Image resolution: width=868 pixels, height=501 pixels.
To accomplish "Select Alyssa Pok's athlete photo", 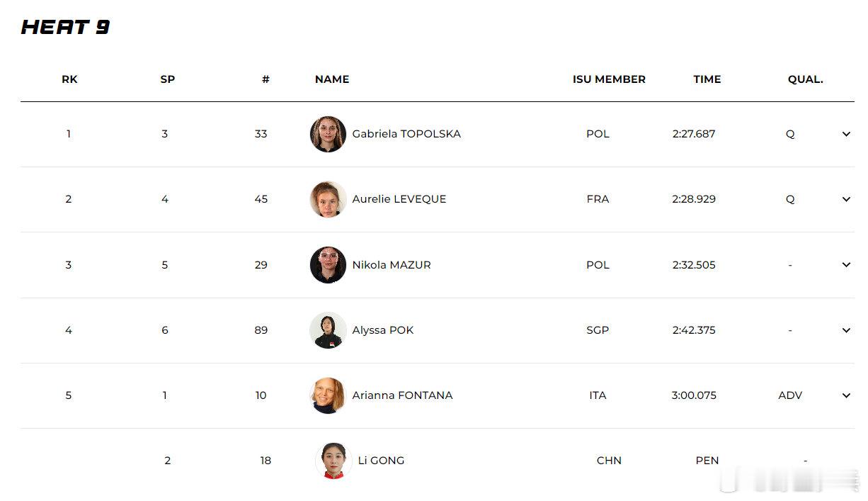I will 328,330.
